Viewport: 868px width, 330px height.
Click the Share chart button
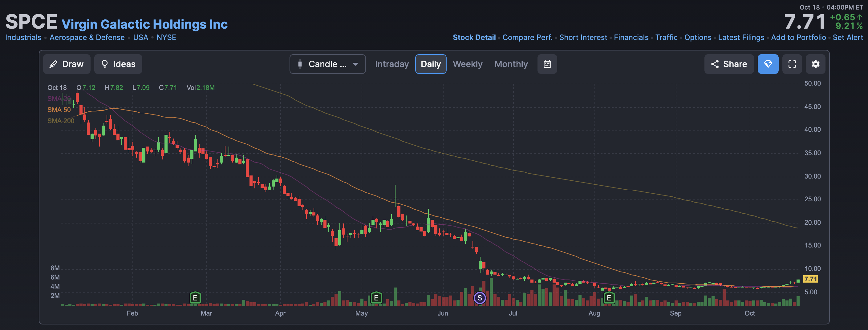[729, 64]
